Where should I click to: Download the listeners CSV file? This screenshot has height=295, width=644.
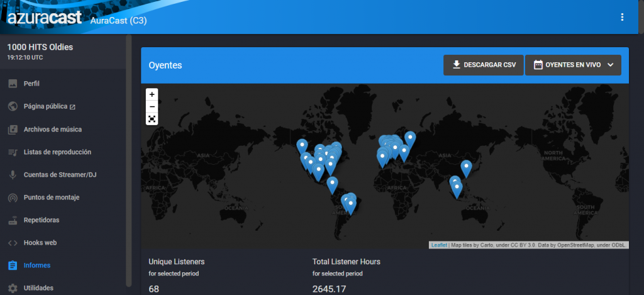tap(483, 65)
